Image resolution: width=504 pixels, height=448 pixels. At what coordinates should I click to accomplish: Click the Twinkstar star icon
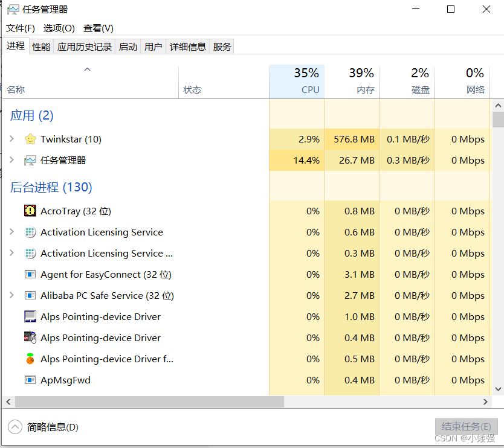pos(30,139)
